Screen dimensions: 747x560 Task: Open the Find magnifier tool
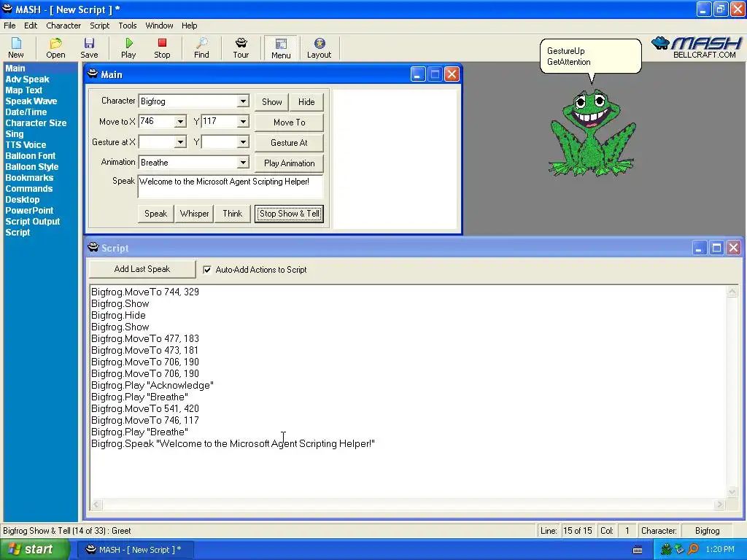tap(201, 48)
